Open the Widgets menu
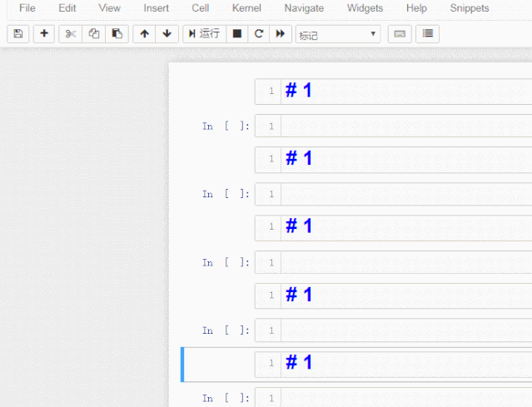 tap(365, 8)
